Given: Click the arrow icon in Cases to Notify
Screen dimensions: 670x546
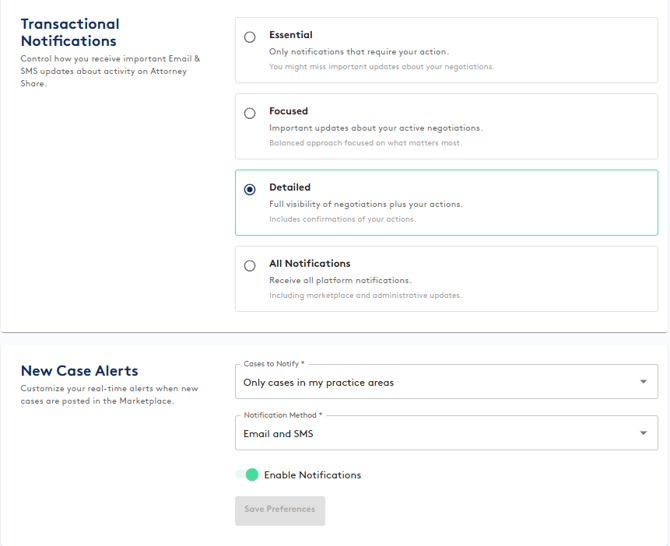Looking at the screenshot, I should (643, 382).
